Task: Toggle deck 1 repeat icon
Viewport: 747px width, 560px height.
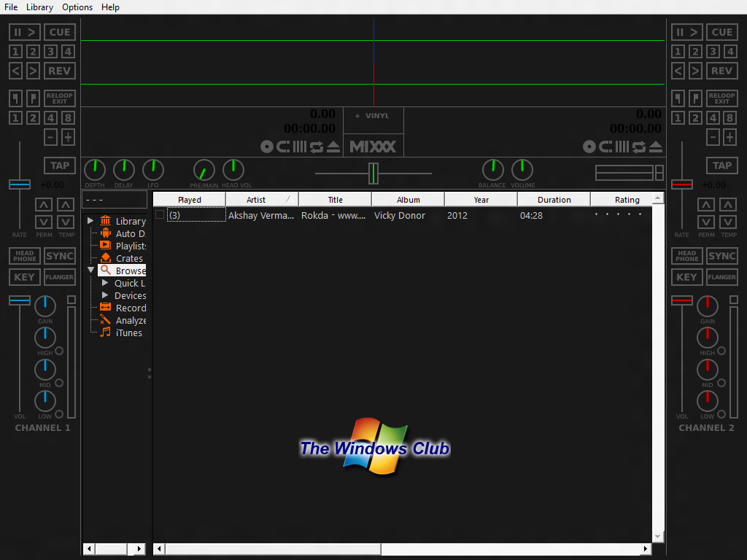Action: [x=317, y=147]
